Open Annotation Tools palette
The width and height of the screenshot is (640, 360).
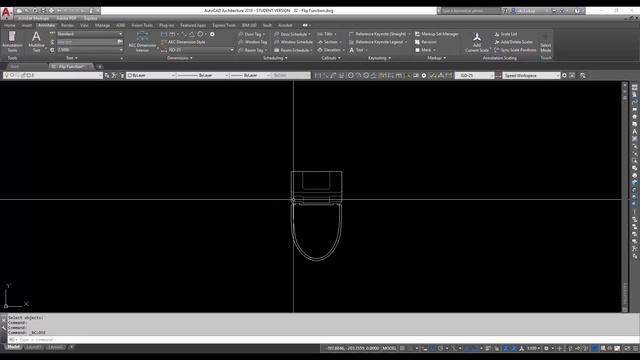click(x=12, y=42)
